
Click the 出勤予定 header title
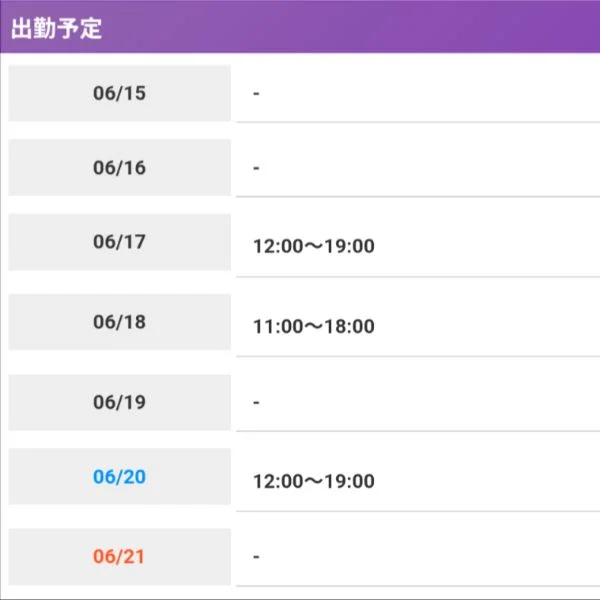pyautogui.click(x=56, y=28)
